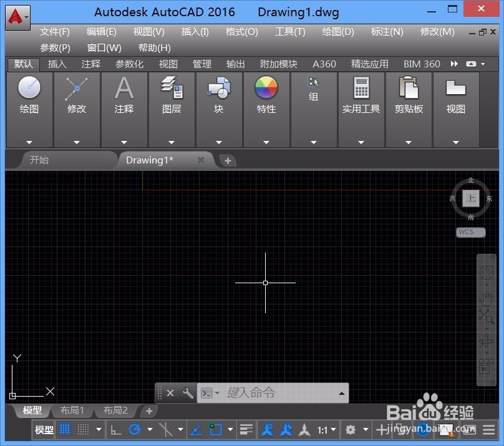
Task: Add a new drawing tab
Action: [228, 161]
